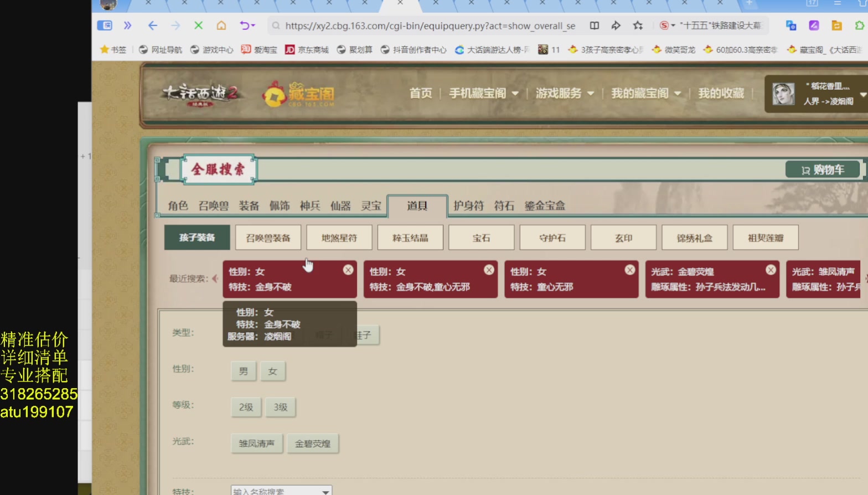The width and height of the screenshot is (868, 495).
Task: Select gender 女 option
Action: tap(272, 371)
